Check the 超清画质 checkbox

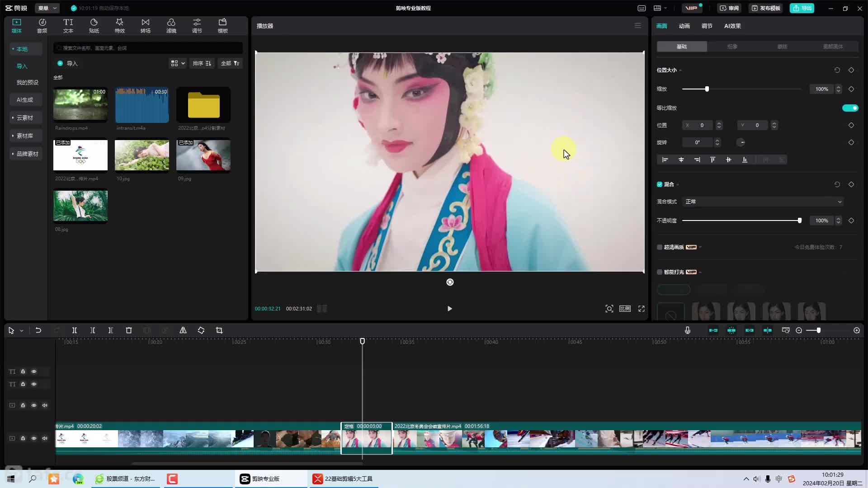point(660,247)
